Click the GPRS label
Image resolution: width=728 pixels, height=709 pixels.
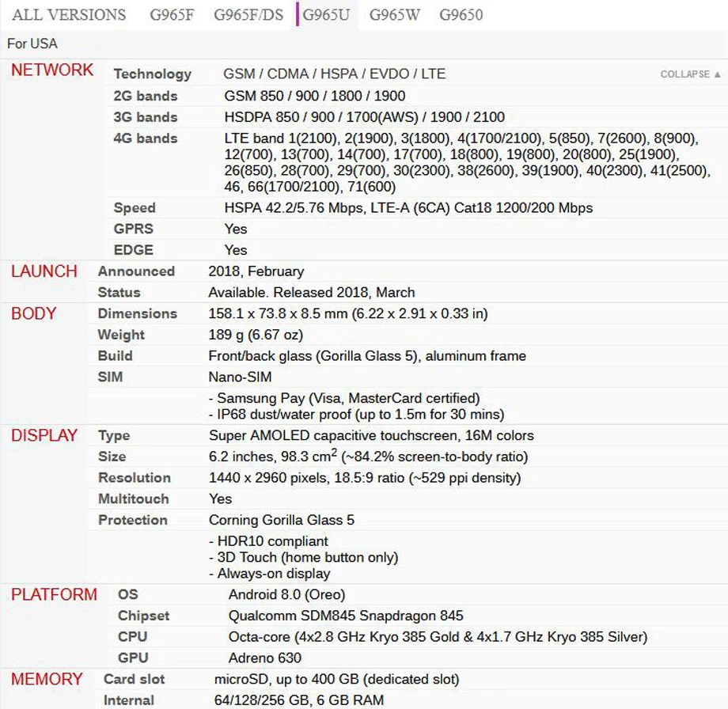pyautogui.click(x=133, y=229)
